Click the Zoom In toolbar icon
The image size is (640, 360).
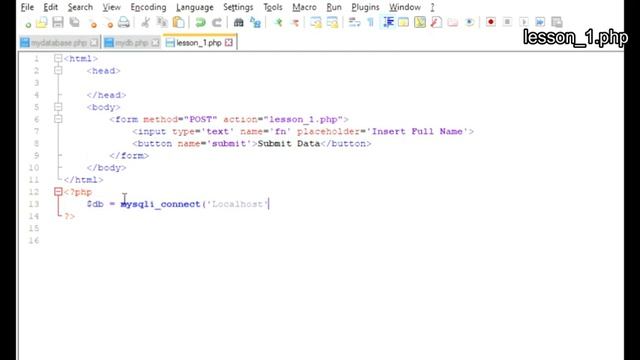279,22
